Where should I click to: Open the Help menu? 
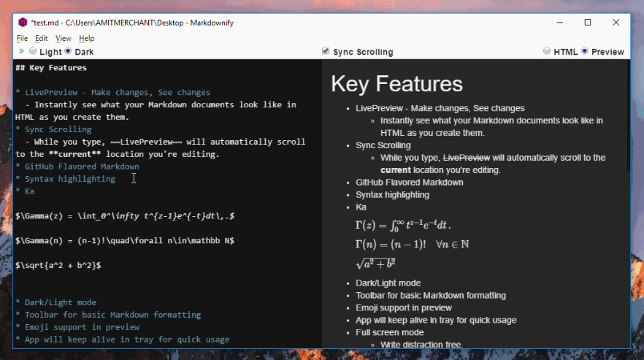point(87,38)
